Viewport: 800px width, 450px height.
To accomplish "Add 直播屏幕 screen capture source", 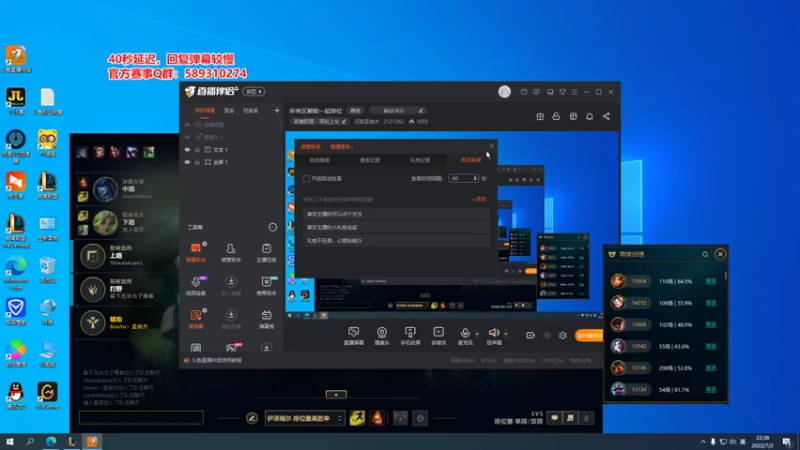I will click(354, 336).
